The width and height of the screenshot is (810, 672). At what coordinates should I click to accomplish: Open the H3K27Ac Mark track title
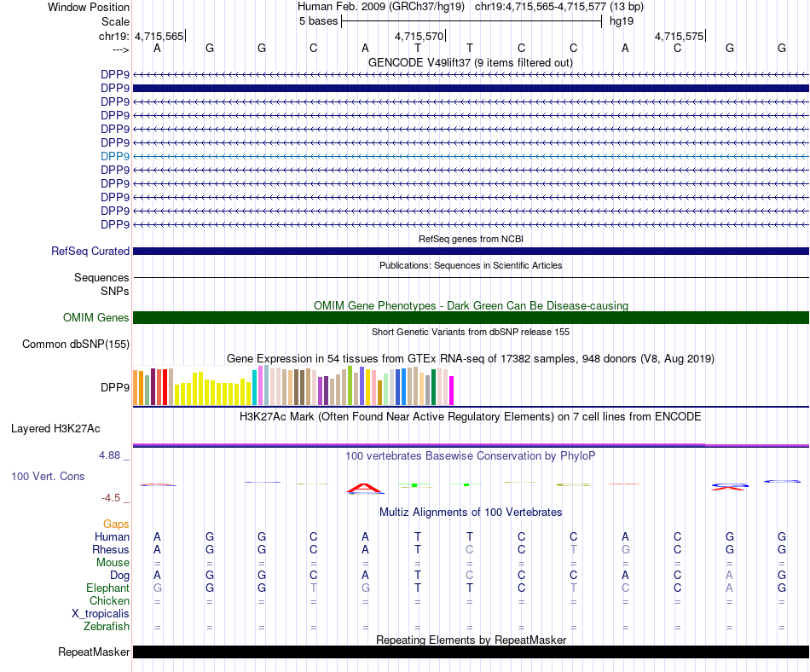coord(470,416)
